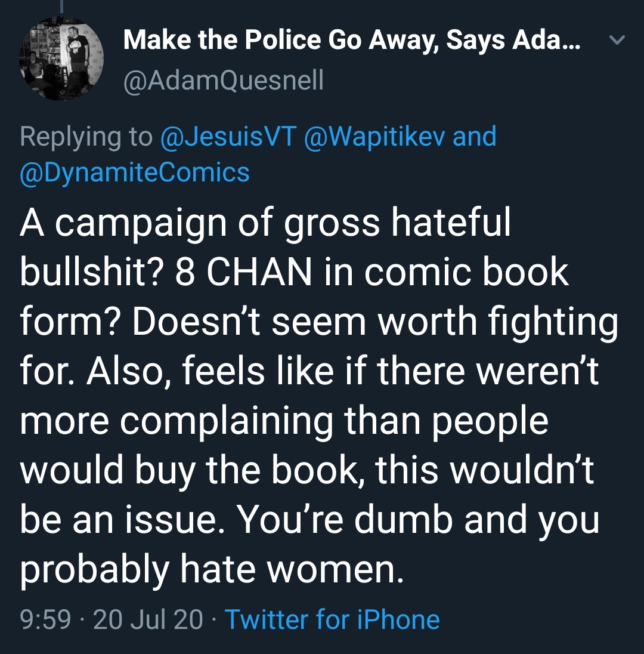Click the '20 Jul 20' date
Screen dimensions: 644x654
coord(148,619)
